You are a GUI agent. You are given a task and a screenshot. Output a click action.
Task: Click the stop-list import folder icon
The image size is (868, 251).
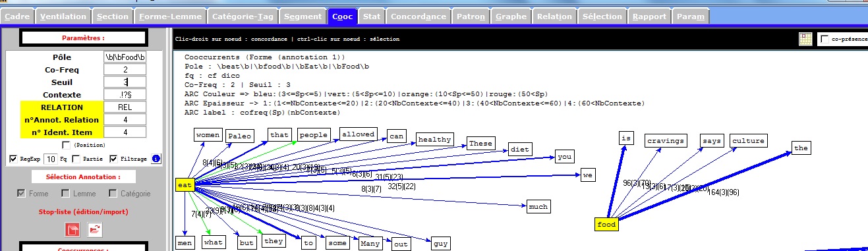[96, 229]
